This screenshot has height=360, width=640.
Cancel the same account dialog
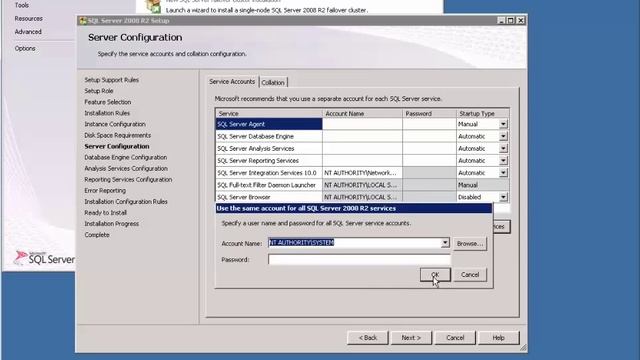point(470,275)
